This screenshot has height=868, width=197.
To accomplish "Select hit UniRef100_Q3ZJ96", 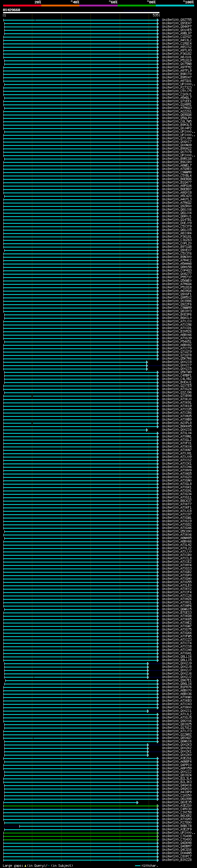I will pyautogui.click(x=177, y=392).
